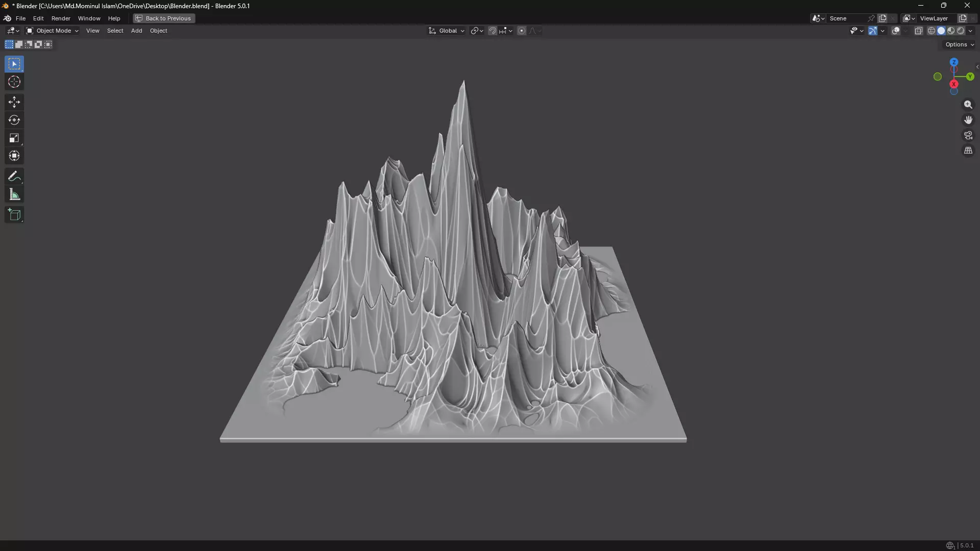Expand the Options dropdown

pos(959,44)
